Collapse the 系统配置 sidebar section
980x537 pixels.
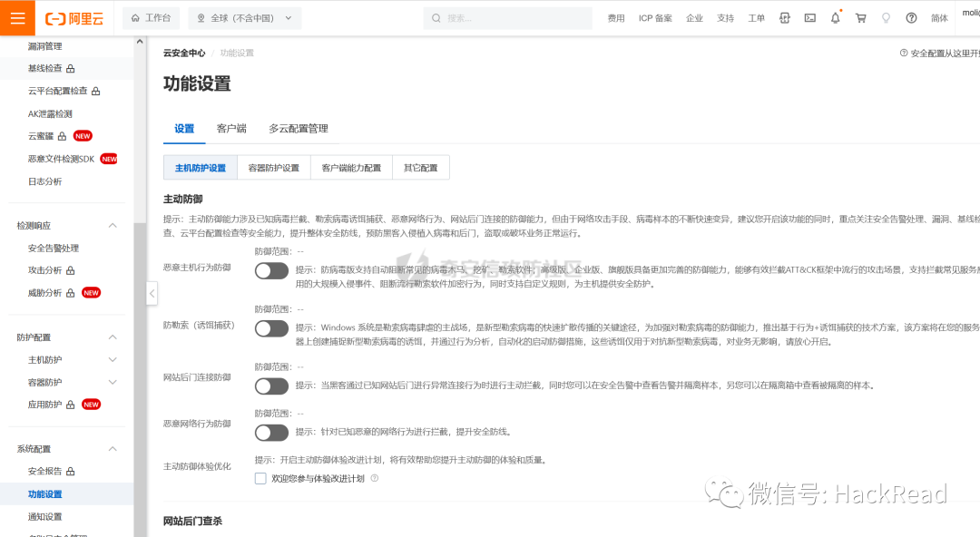(x=113, y=449)
